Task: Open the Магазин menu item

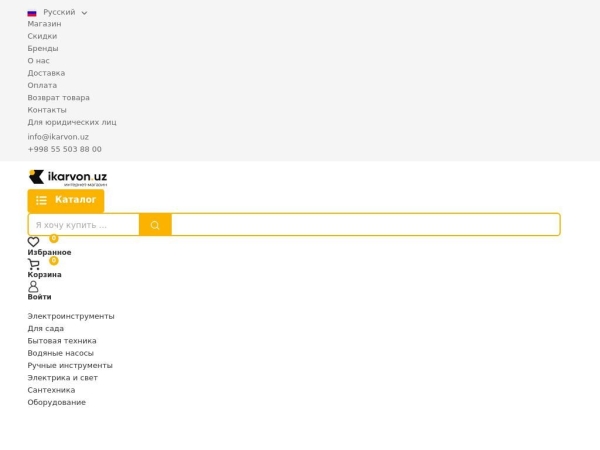Action: 44,24
